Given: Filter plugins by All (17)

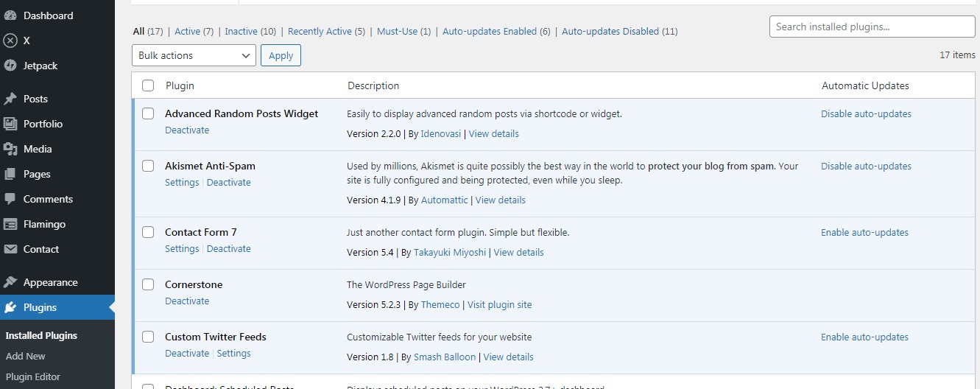Looking at the screenshot, I should [x=148, y=31].
